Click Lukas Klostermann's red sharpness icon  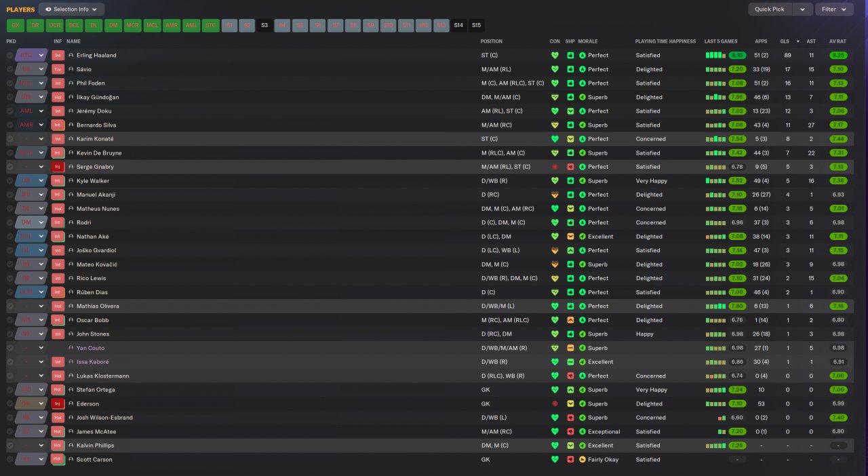click(570, 376)
